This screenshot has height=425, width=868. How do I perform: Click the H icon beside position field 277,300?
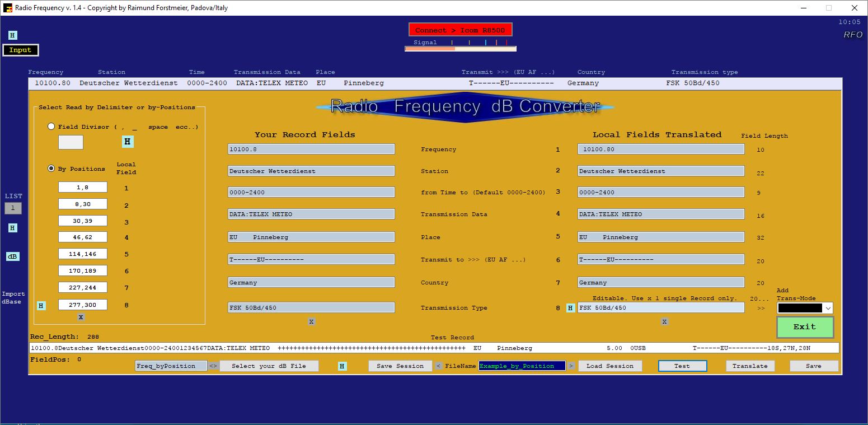point(40,305)
